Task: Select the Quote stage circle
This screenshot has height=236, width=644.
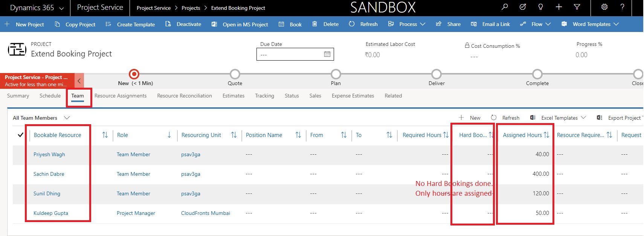Action: tap(235, 74)
